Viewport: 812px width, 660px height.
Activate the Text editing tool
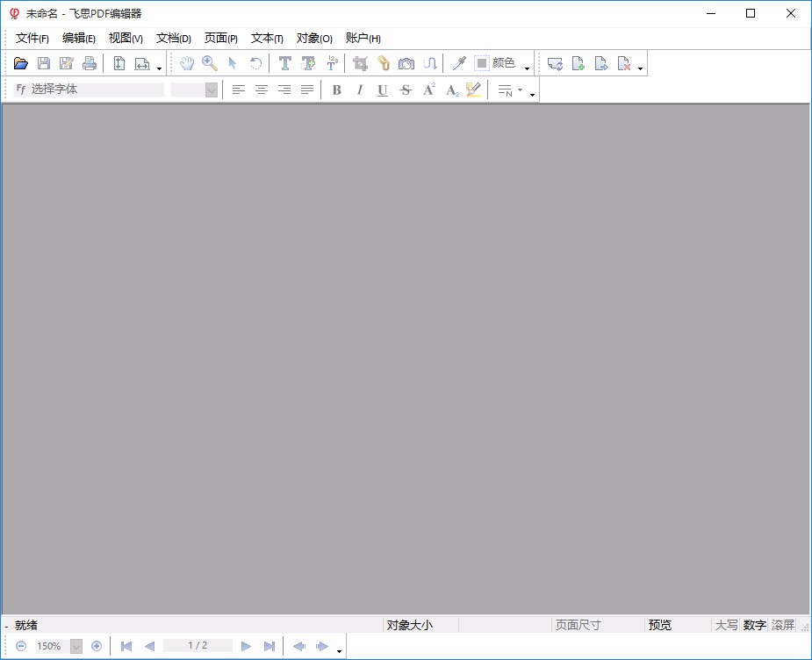284,62
